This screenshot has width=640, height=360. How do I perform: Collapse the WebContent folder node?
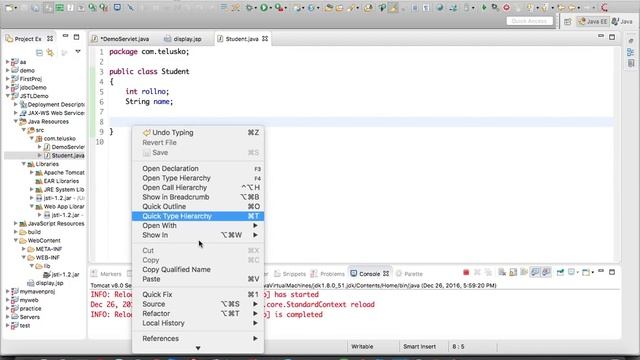[x=16, y=240]
